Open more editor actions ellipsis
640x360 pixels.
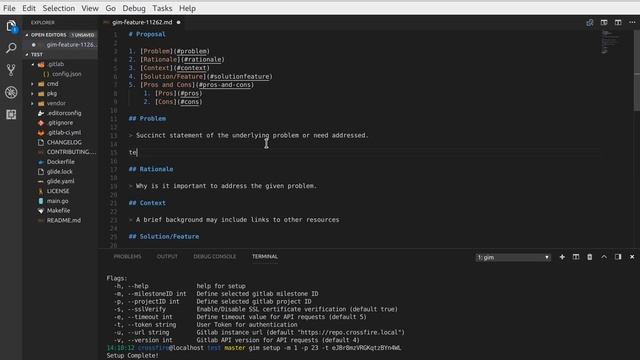(x=632, y=22)
